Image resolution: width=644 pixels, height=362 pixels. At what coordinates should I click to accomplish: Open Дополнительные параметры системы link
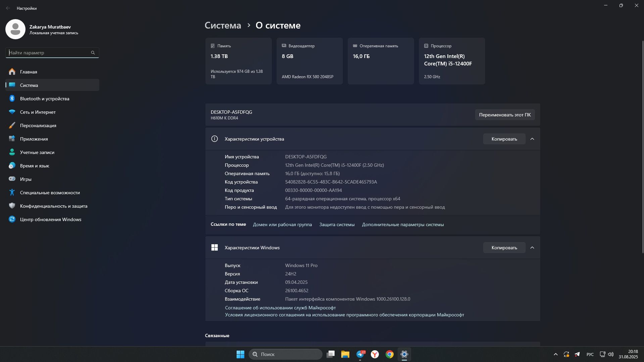click(403, 224)
